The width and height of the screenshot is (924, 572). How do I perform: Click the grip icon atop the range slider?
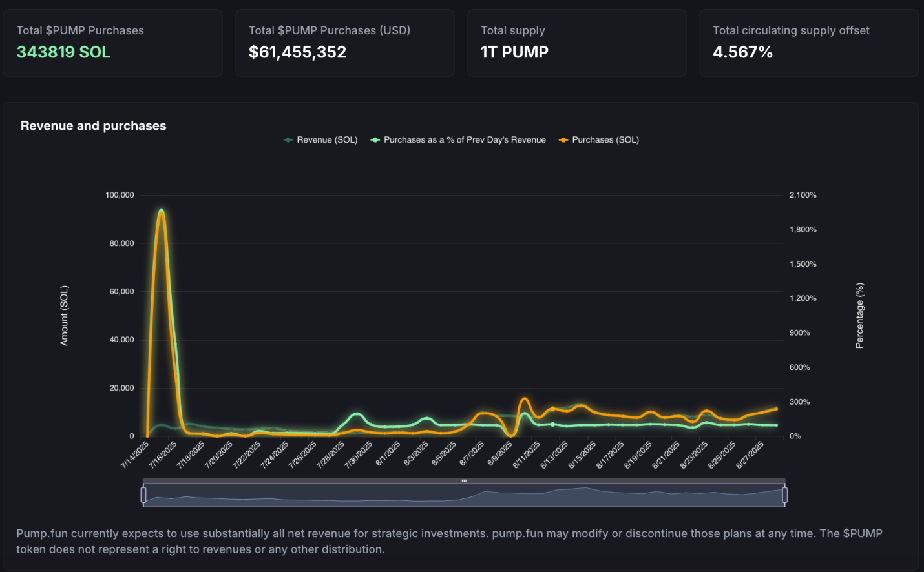point(464,481)
